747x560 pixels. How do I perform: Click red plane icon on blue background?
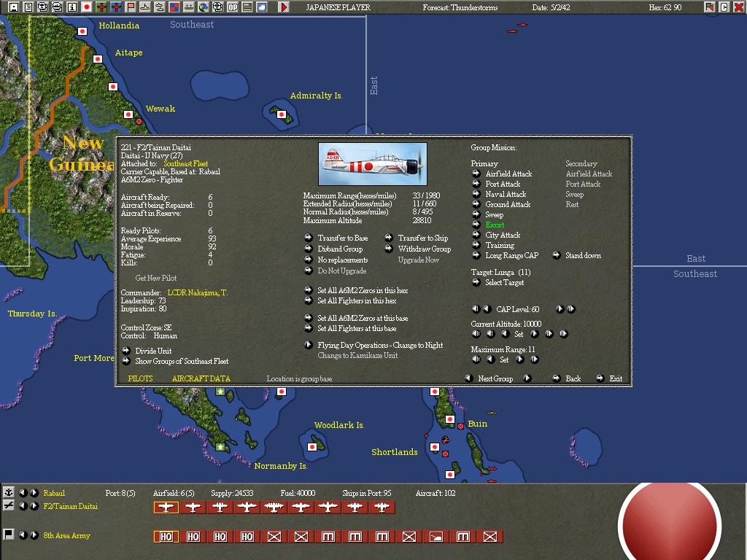coord(116,7)
